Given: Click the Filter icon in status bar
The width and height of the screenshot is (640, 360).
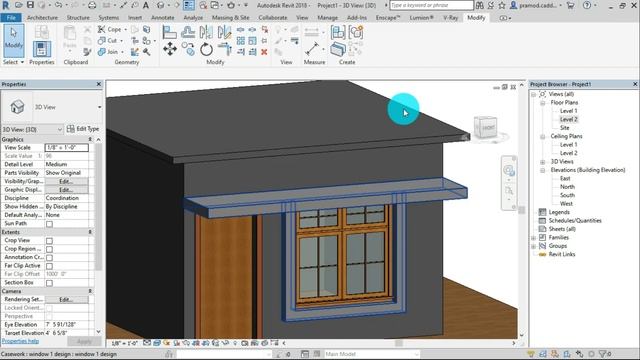Looking at the screenshot, I should tap(602, 354).
